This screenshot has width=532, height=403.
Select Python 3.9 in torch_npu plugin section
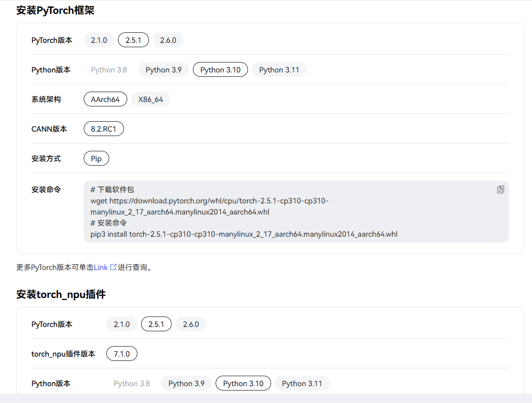coord(186,384)
